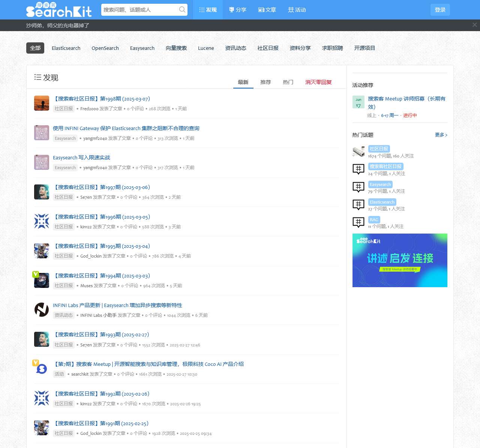
Task: Click the 讲述 启发 连接 banner
Action: tap(400, 260)
